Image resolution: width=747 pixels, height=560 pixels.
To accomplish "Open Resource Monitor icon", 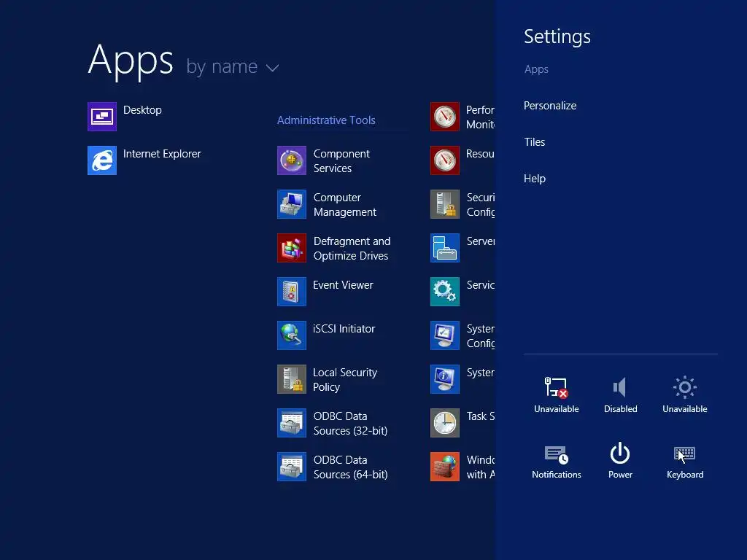I will pos(445,160).
